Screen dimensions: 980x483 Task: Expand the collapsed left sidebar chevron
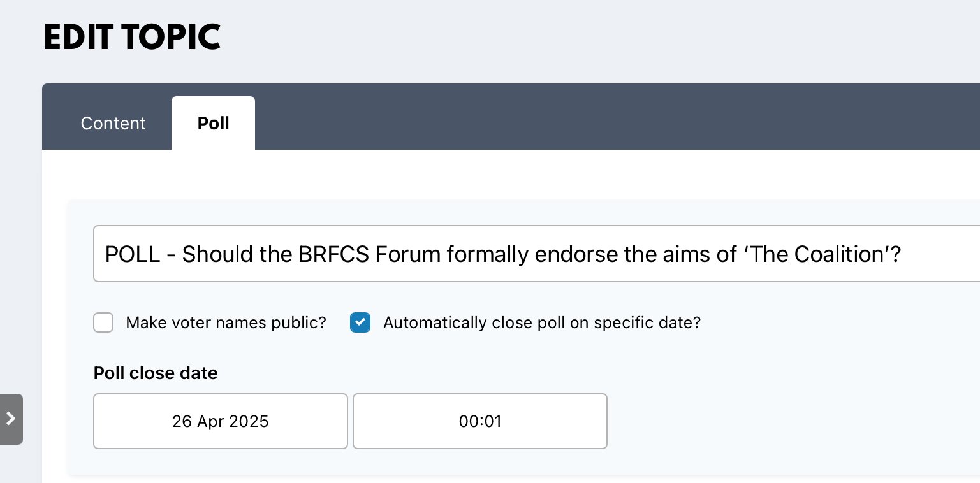tap(11, 419)
